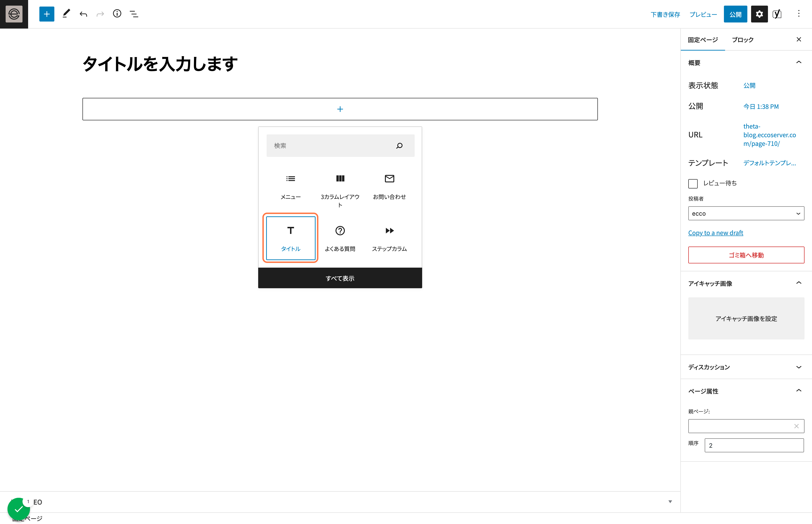Insert the メニュー block
The height and width of the screenshot is (524, 812).
(x=291, y=187)
